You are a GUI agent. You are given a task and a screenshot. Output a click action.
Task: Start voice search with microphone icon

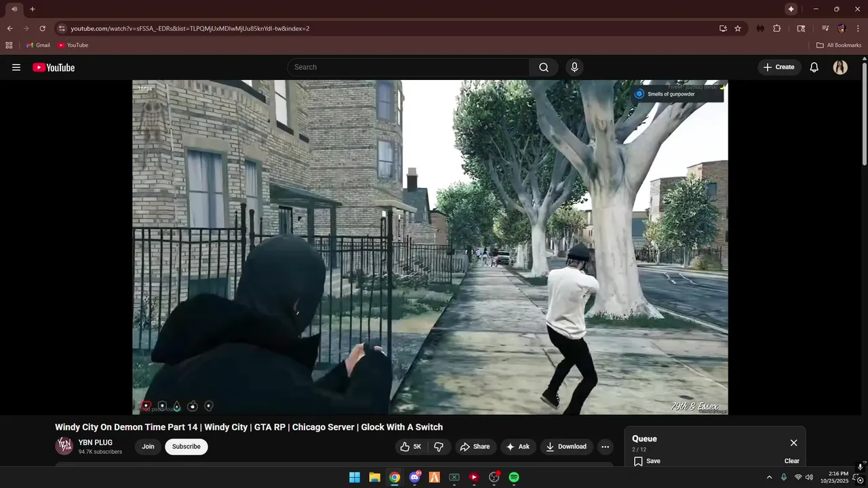tap(574, 67)
